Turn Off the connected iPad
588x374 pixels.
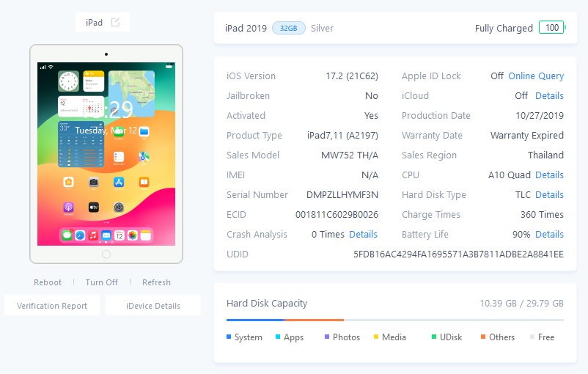[102, 282]
